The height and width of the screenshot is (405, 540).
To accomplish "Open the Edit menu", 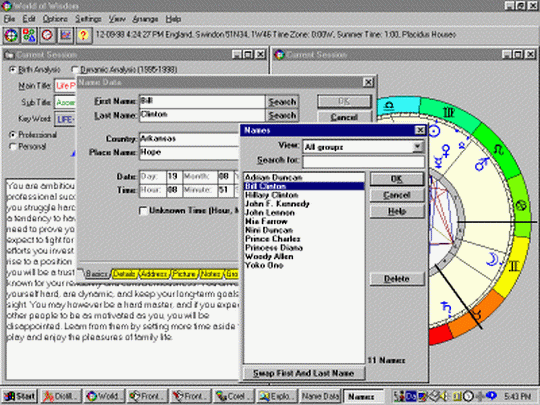I will coord(29,19).
